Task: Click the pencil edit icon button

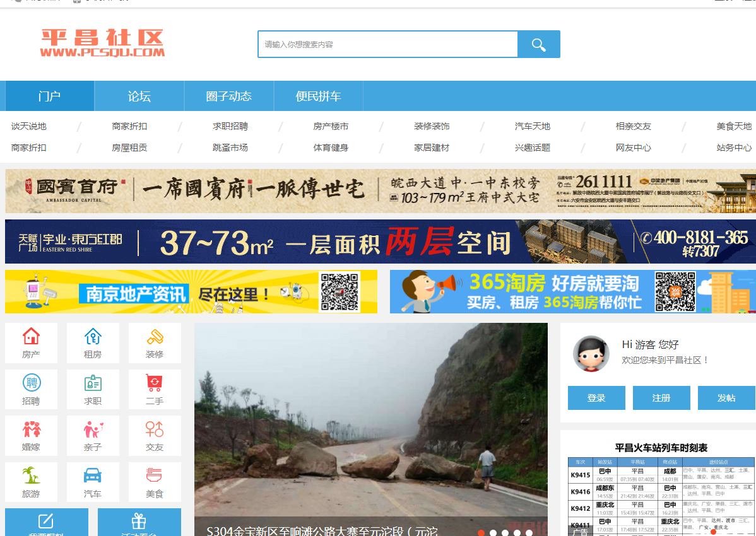Action: 46,522
